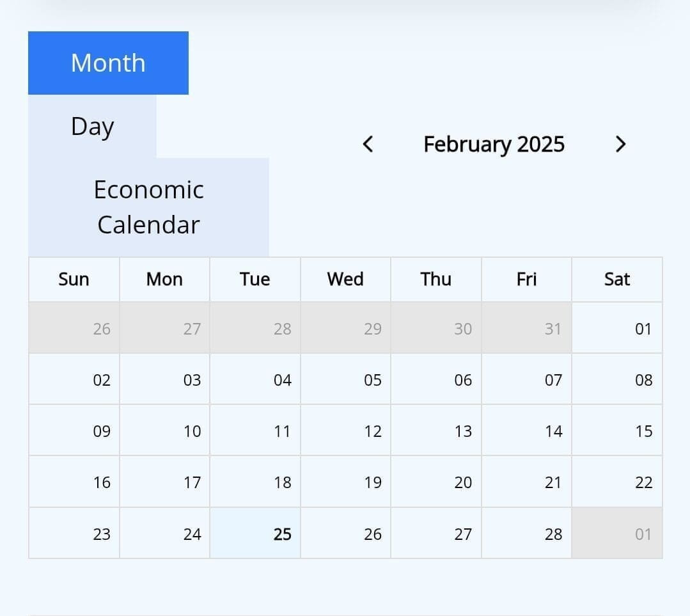Select Saturday, February 22
The image size is (690, 616).
click(617, 482)
